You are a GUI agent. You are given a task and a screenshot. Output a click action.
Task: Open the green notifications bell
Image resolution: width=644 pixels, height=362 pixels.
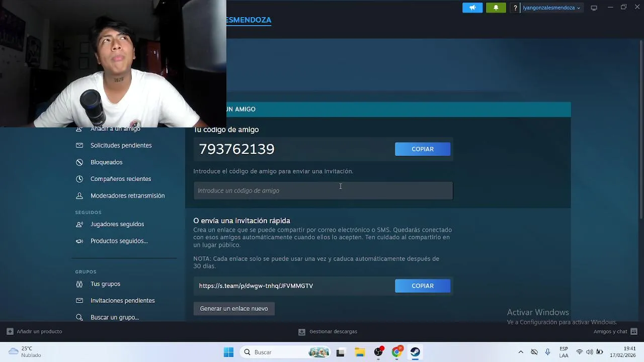click(496, 8)
